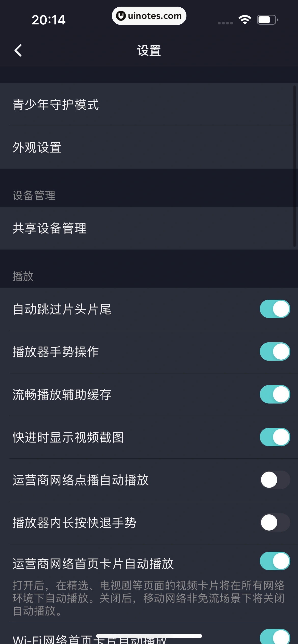Open 外观设置 menu item
This screenshot has width=298, height=644.
[x=149, y=147]
